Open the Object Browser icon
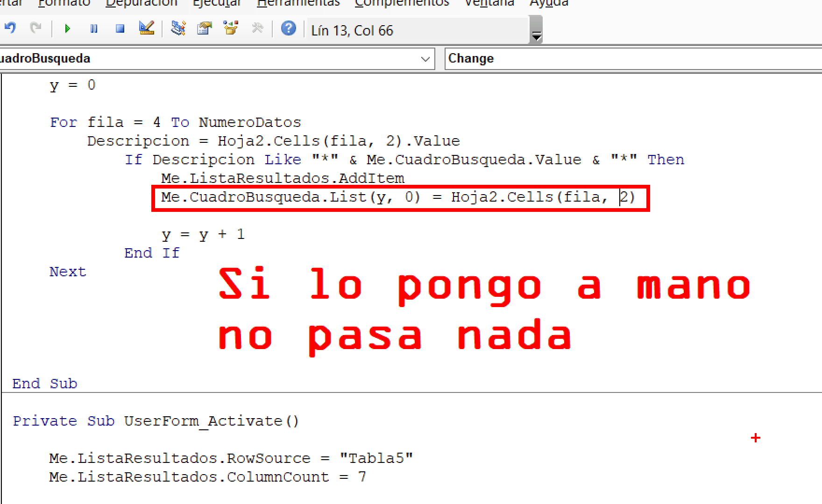The width and height of the screenshot is (822, 504). pos(231,28)
